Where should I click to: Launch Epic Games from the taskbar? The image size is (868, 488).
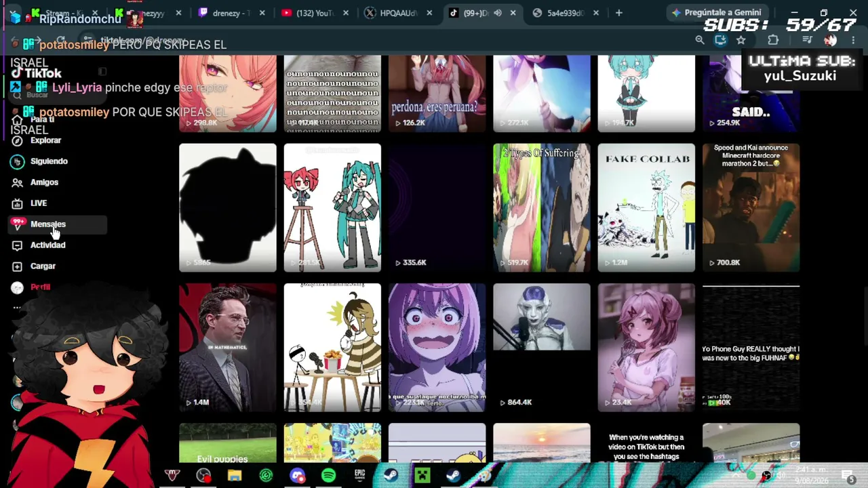pyautogui.click(x=359, y=476)
